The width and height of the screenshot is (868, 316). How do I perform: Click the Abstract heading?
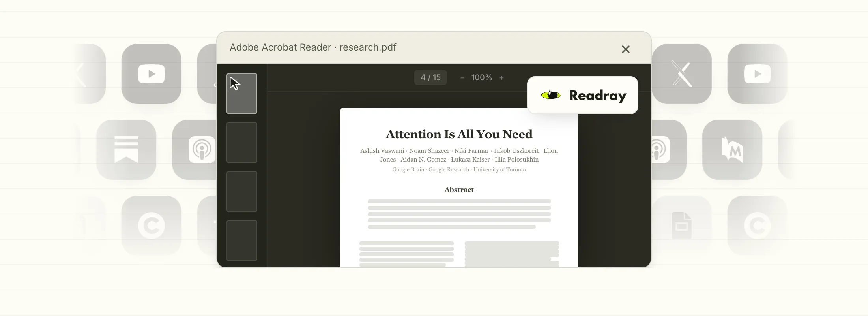(x=459, y=190)
